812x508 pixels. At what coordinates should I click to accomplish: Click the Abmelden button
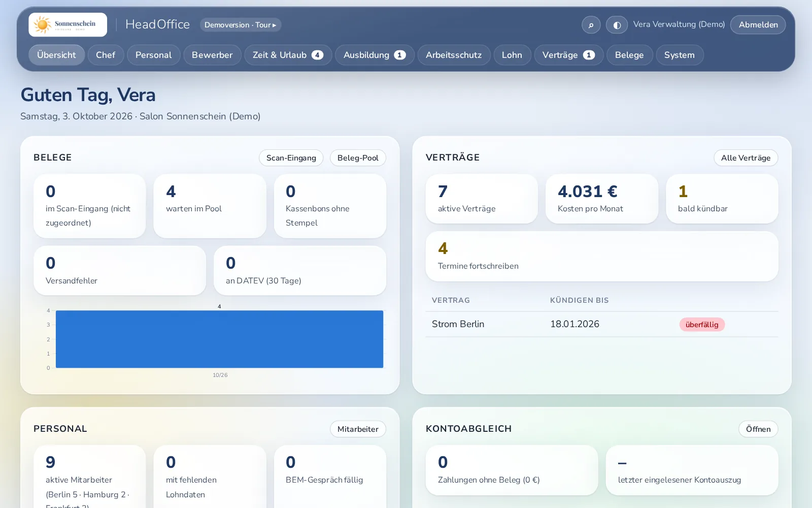click(x=758, y=25)
